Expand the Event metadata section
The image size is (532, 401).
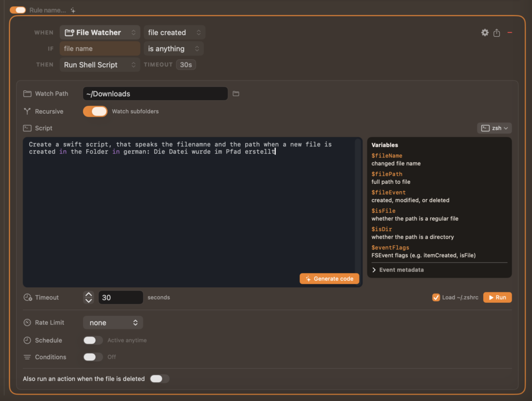point(397,270)
